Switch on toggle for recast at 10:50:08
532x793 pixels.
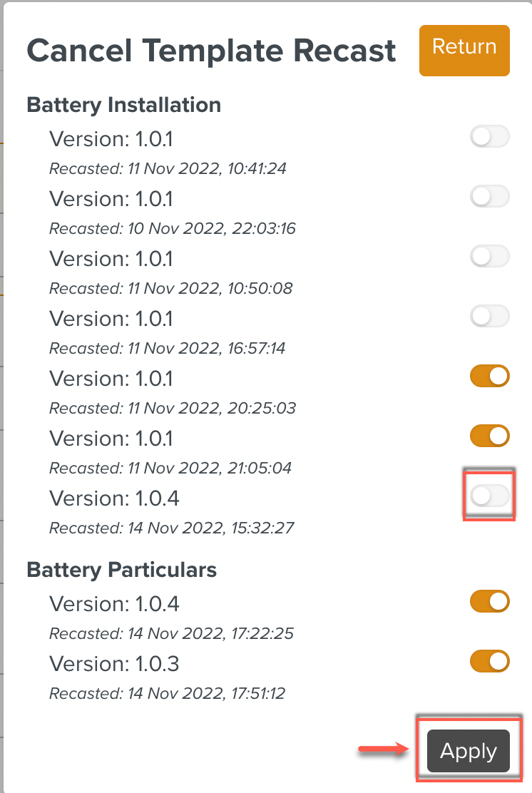point(490,257)
